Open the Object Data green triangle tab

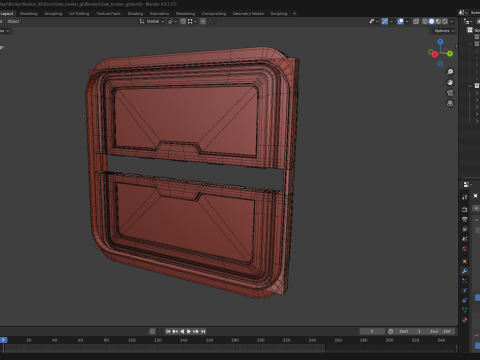(x=465, y=310)
